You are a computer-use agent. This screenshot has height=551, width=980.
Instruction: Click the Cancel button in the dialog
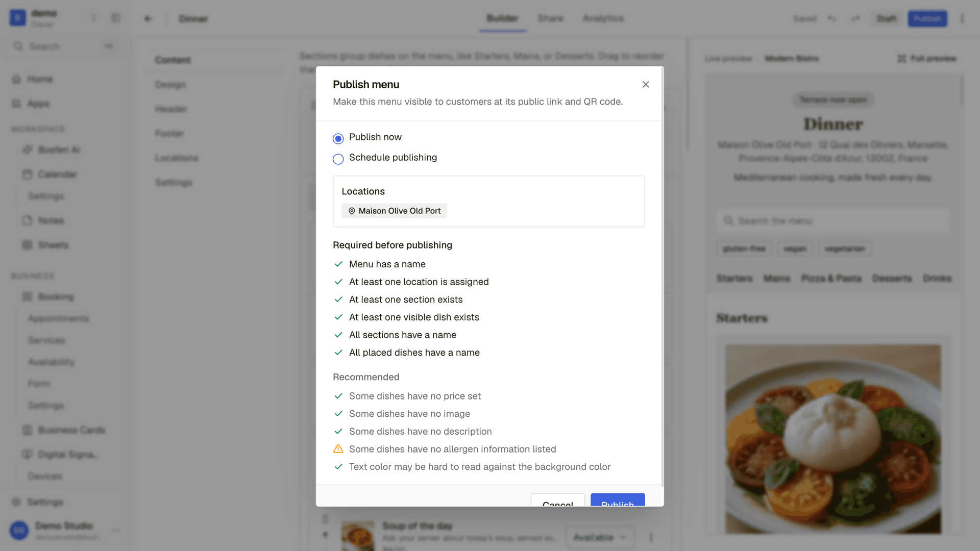[557, 500]
